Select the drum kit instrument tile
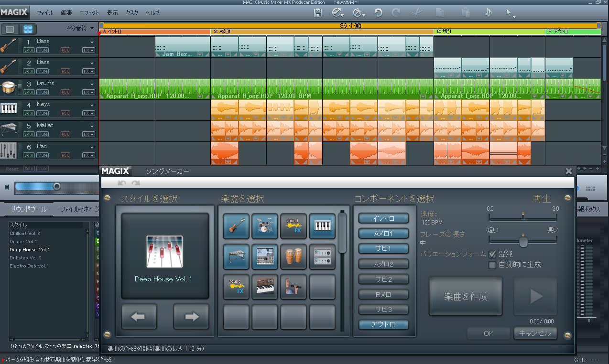The height and width of the screenshot is (364, 609). tap(265, 226)
